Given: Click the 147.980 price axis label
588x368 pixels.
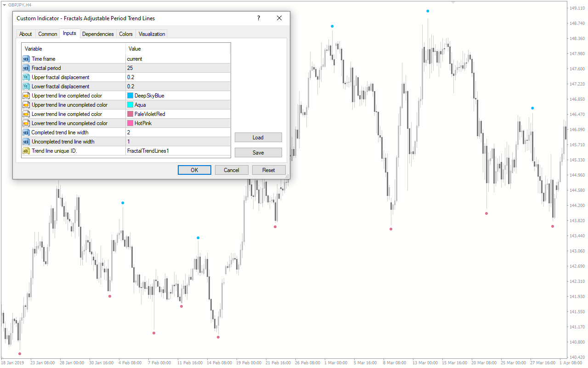Looking at the screenshot, I should click(577, 54).
